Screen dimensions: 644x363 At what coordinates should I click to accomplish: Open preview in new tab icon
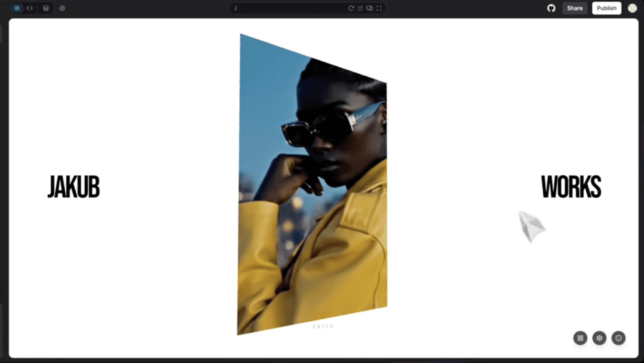coord(360,8)
